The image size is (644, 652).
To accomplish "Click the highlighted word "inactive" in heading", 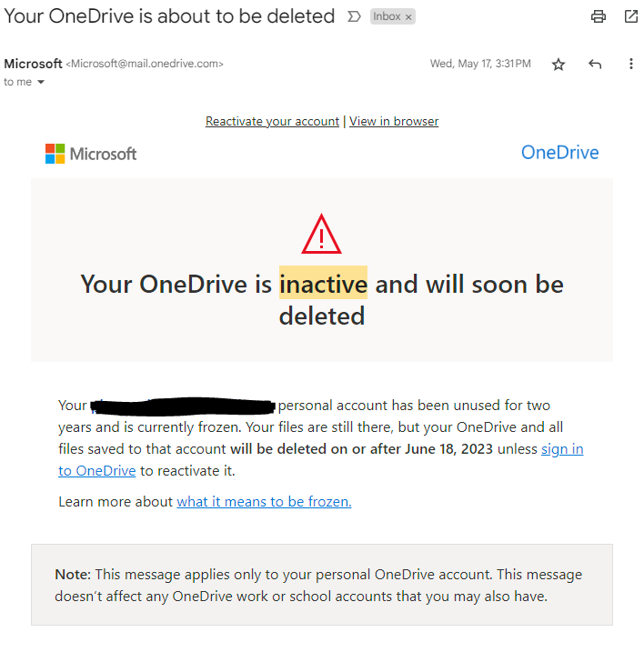I will tap(323, 285).
